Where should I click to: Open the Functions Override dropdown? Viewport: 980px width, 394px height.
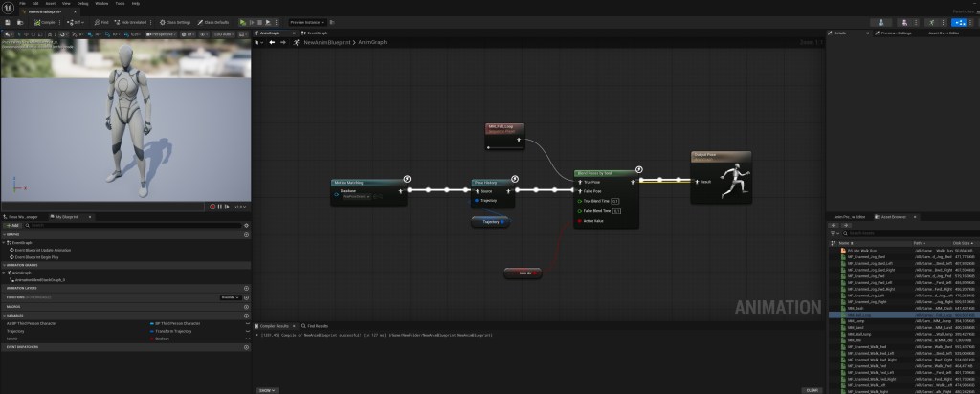(229, 297)
